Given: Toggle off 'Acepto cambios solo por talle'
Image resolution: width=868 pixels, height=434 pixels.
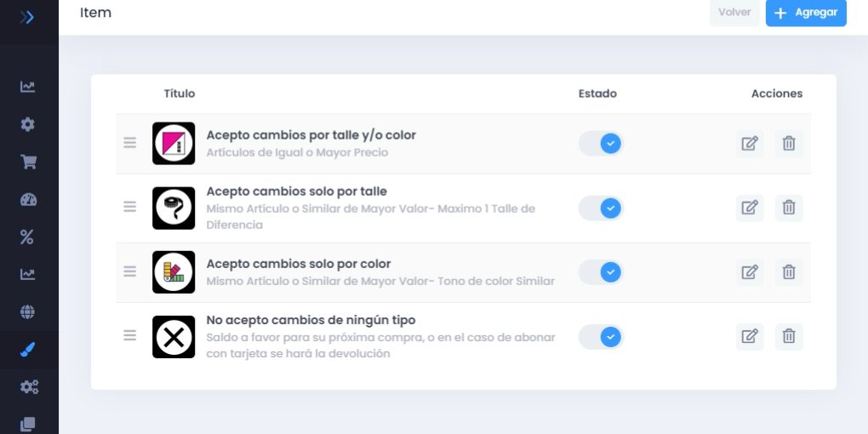Looking at the screenshot, I should click(601, 208).
